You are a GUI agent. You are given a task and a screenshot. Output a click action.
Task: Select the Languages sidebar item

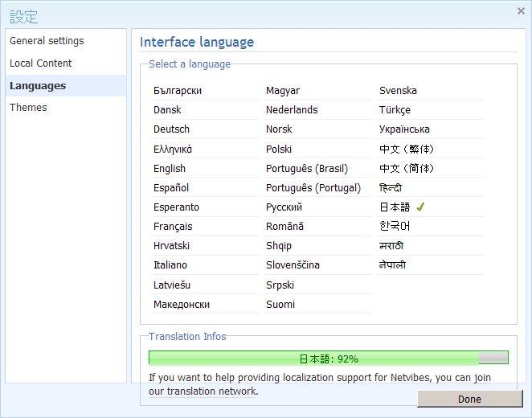[x=38, y=86]
